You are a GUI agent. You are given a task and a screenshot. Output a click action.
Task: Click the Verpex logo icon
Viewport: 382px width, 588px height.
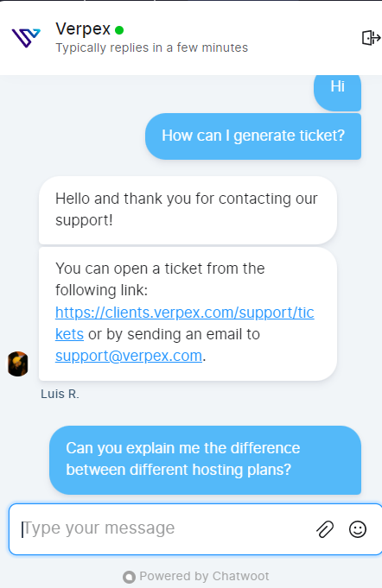26,38
